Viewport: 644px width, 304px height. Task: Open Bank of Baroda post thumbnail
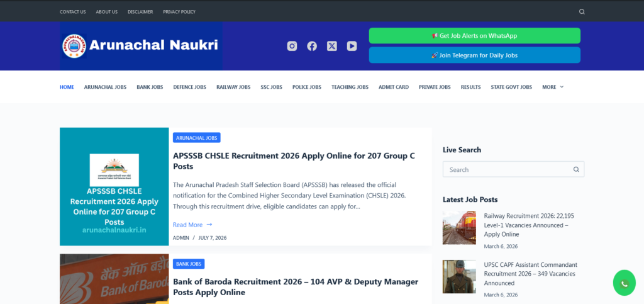(114, 279)
